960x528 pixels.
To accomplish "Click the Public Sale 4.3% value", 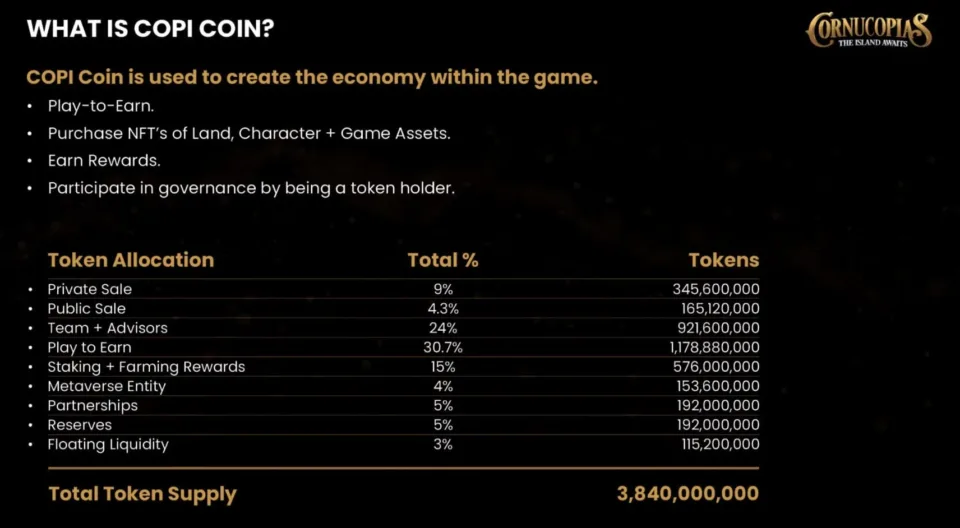I will (443, 309).
